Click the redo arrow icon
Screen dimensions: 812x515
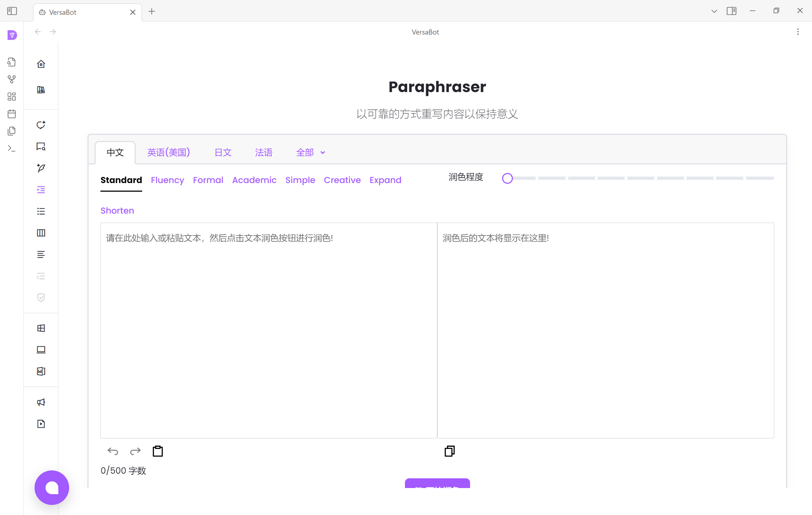point(135,451)
